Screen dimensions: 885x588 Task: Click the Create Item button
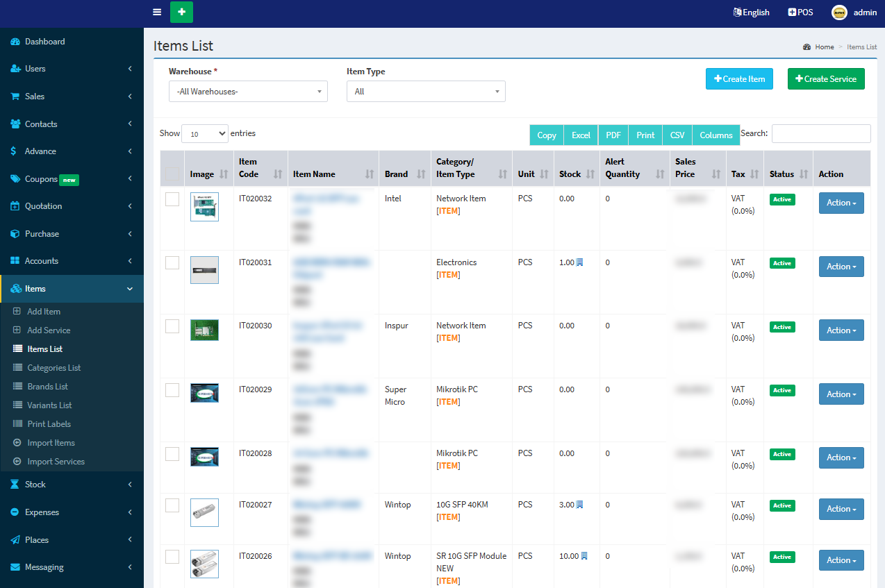pyautogui.click(x=739, y=79)
